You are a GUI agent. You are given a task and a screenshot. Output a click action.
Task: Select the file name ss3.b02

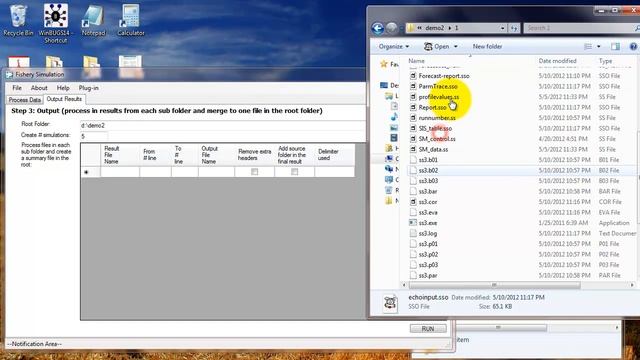pyautogui.click(x=428, y=170)
